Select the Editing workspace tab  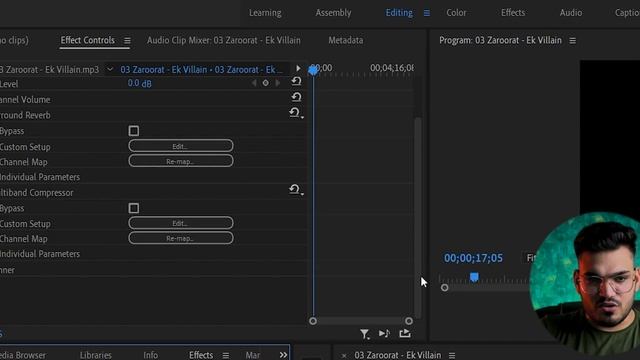[399, 13]
